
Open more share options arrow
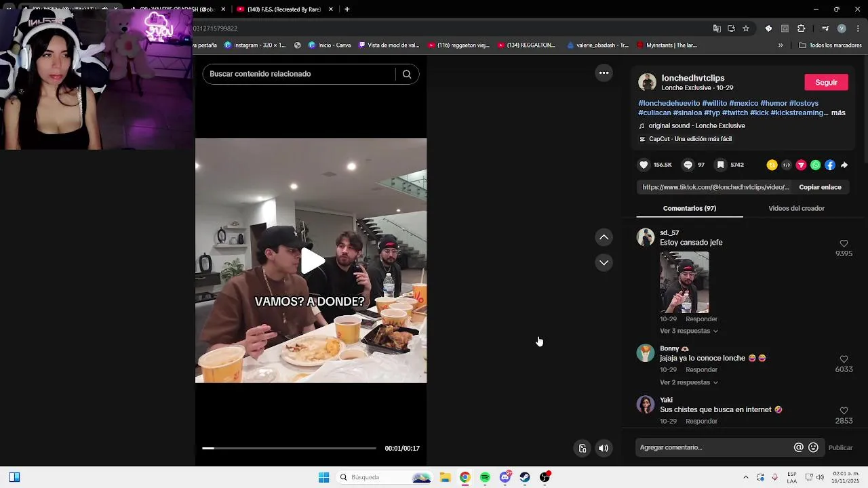point(844,165)
